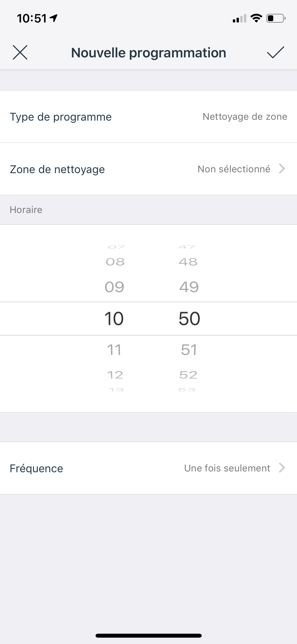This screenshot has width=297, height=644.
Task: Select minute 52 in the picker wheel
Action: click(x=188, y=375)
